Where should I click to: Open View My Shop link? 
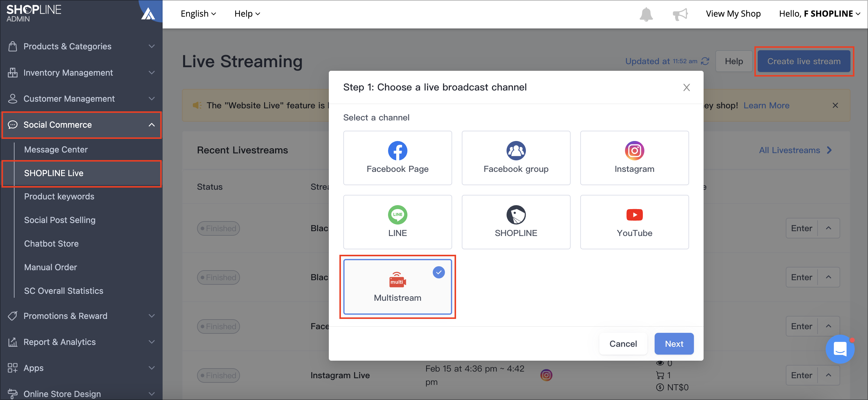[x=733, y=14]
